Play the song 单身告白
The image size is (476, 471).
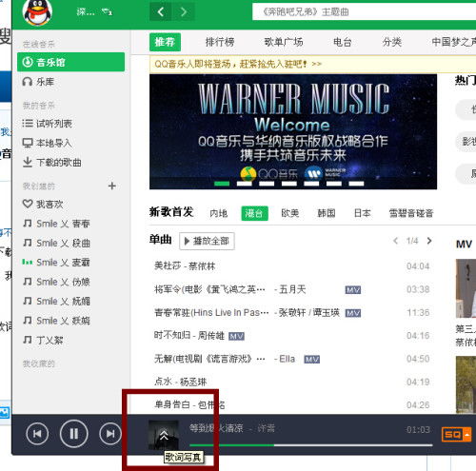tap(189, 404)
